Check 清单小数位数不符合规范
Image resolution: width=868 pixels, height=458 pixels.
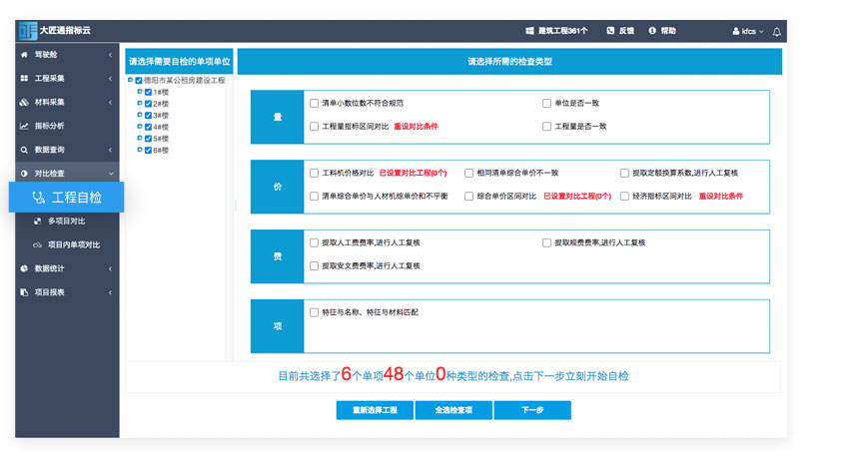[x=314, y=104]
